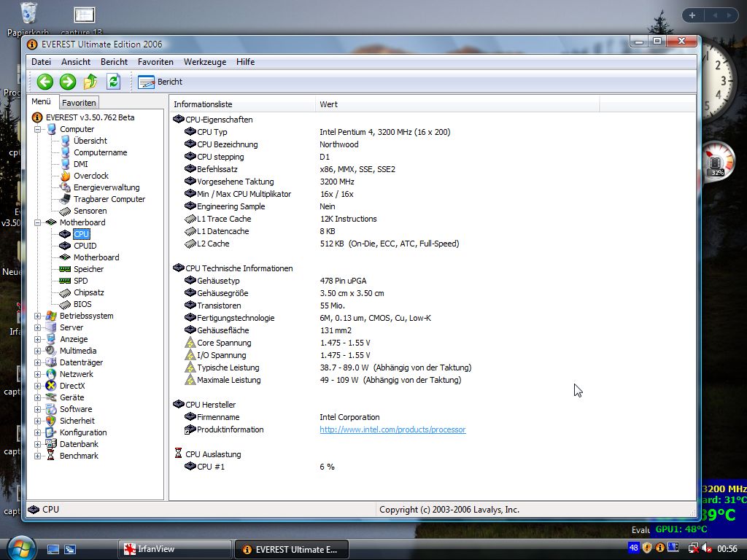
Task: Click the Overclock flame icon
Action: point(65,176)
